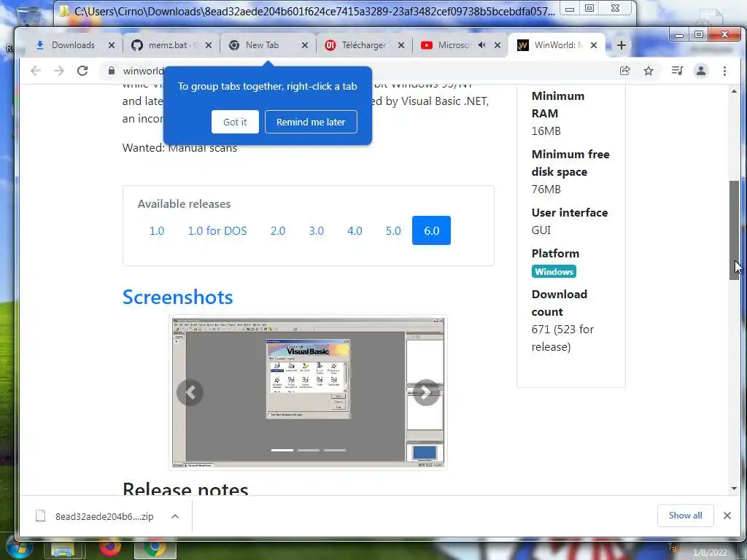
Task: Click Got it in the tooltip
Action: point(235,122)
